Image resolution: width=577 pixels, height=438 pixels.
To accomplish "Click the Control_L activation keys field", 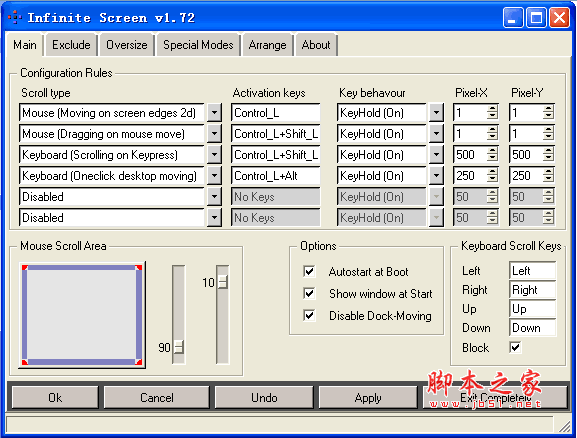I will [x=276, y=113].
